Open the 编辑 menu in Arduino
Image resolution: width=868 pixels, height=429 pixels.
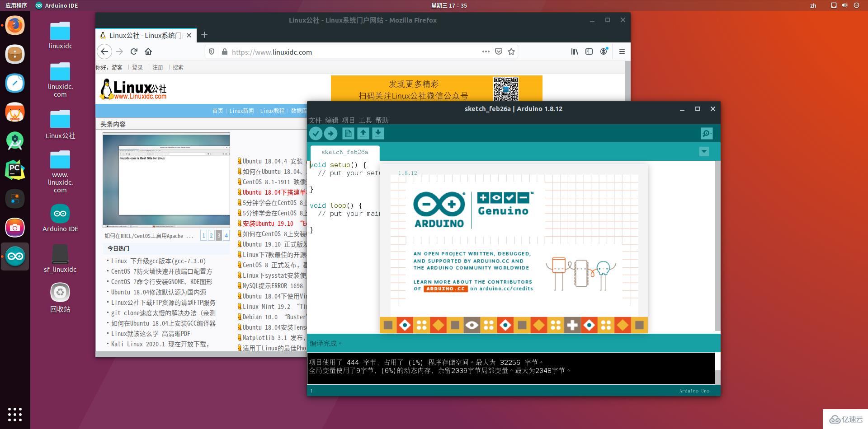[332, 120]
